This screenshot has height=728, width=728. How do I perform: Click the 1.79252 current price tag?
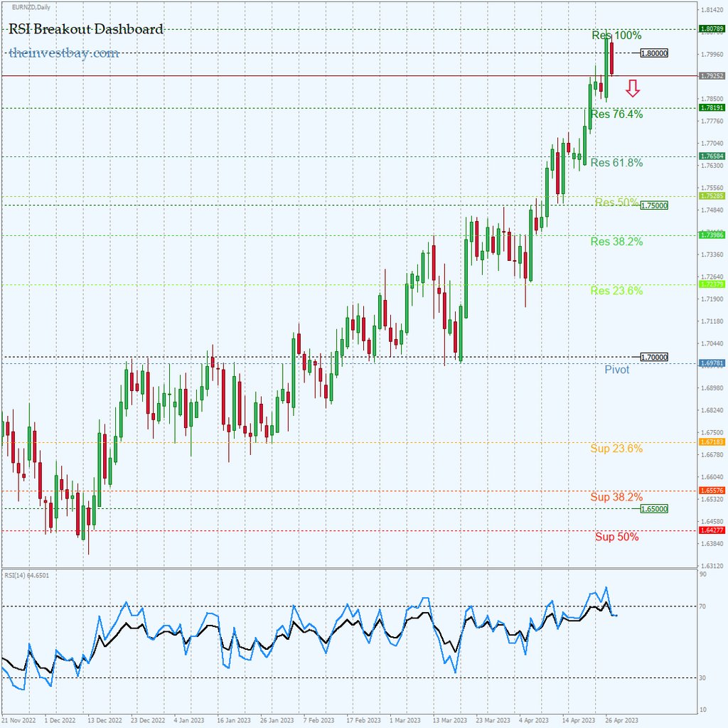(x=712, y=75)
